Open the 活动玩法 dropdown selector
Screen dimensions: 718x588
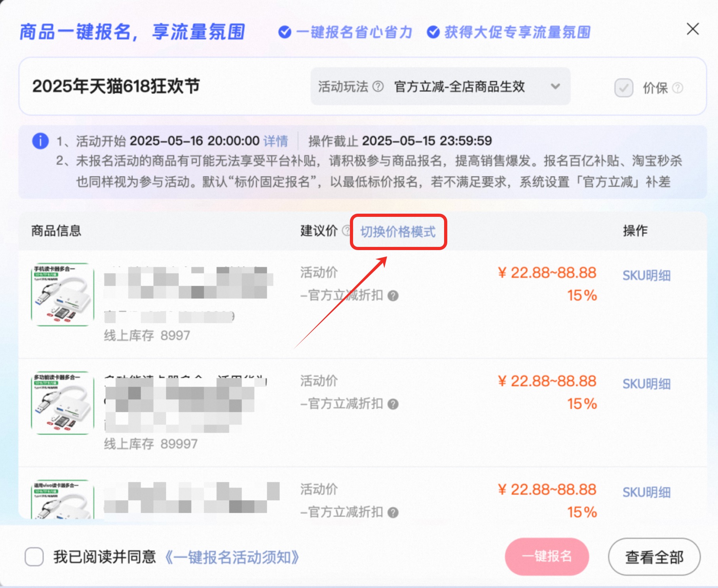pyautogui.click(x=440, y=86)
